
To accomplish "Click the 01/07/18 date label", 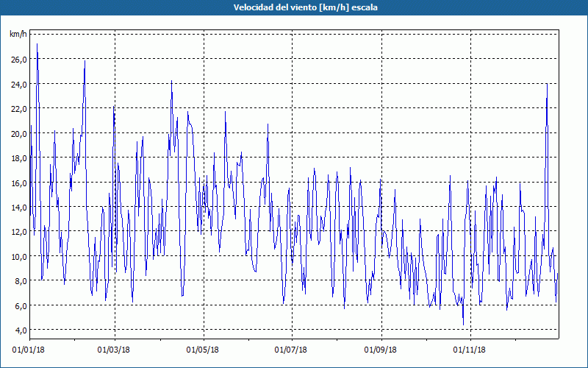I will click(x=290, y=350).
